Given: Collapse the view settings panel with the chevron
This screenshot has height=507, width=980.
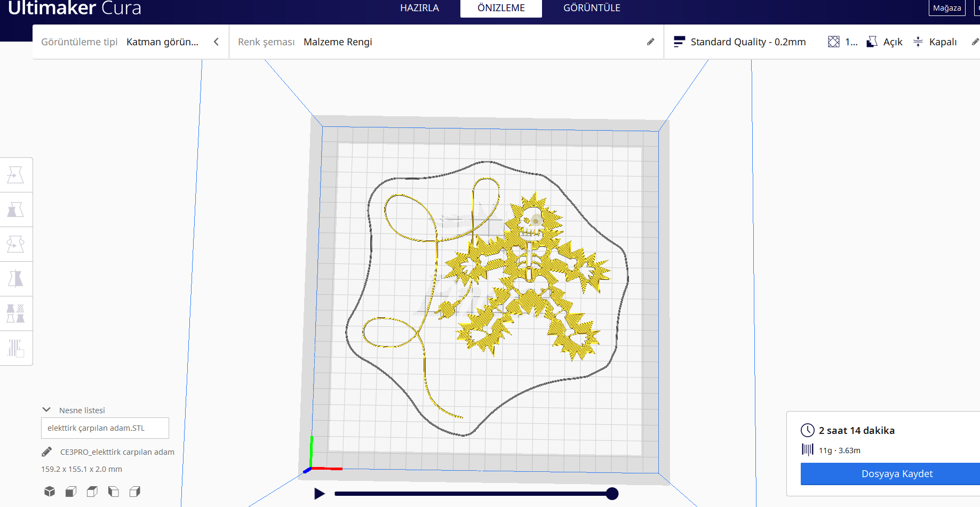Looking at the screenshot, I should (x=216, y=41).
